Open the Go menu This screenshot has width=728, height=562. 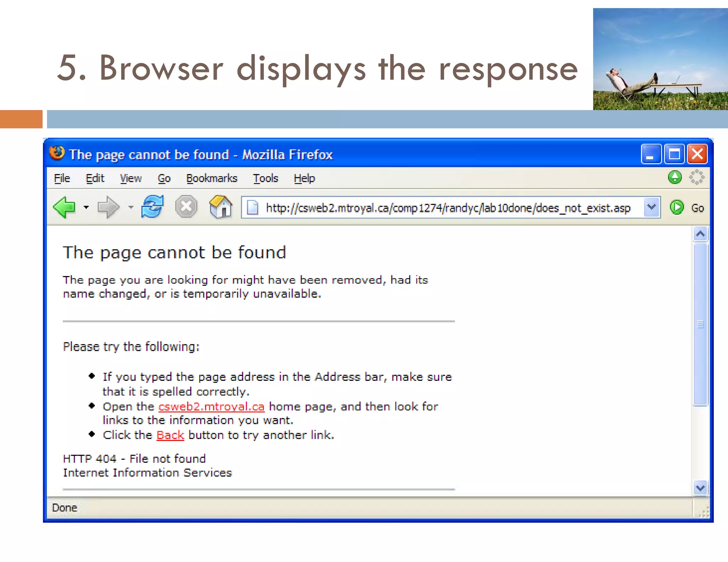164,178
